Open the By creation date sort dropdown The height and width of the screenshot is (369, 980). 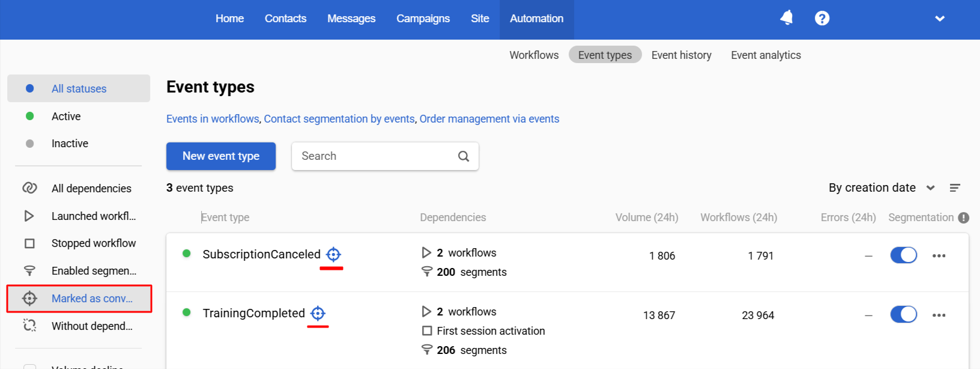pyautogui.click(x=882, y=188)
